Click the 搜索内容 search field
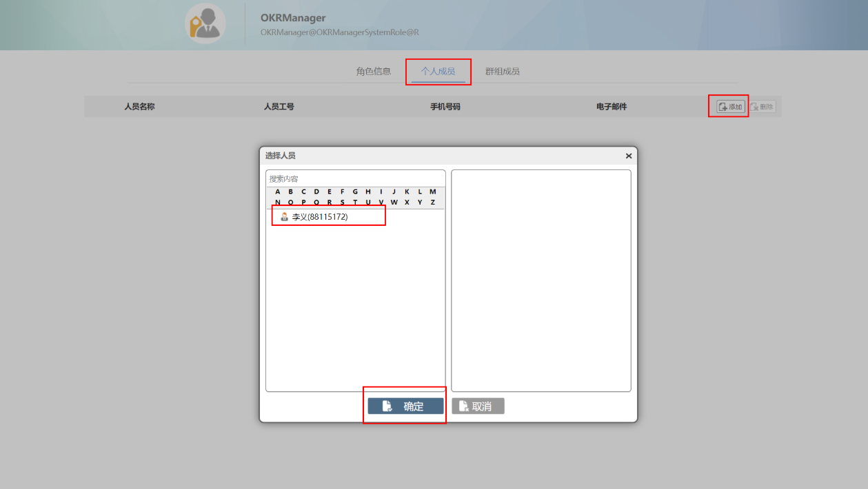This screenshot has height=489, width=868. [x=355, y=178]
